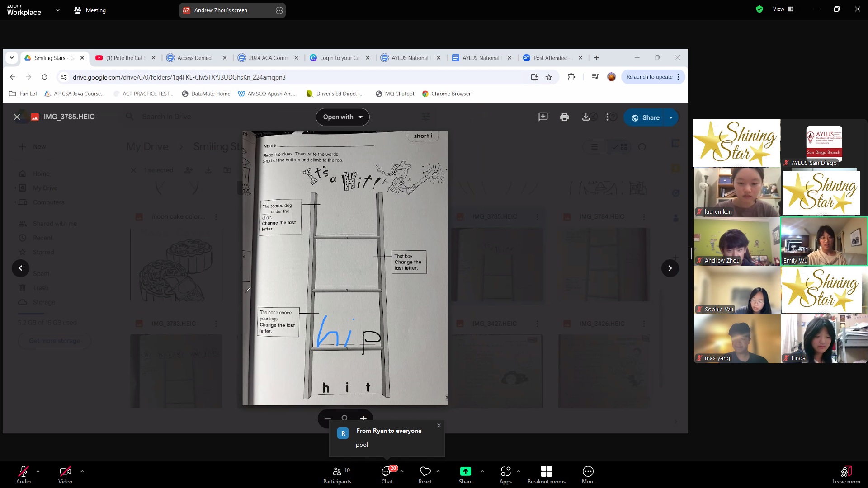This screenshot has height=488, width=868.
Task: Expand Share options arrow
Action: [671, 117]
